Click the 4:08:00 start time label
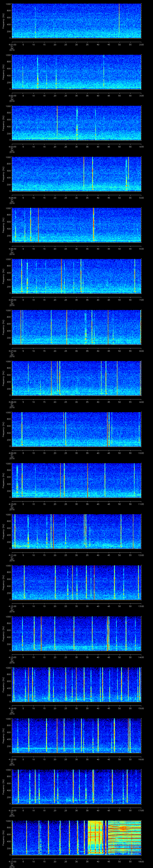This screenshot has height=868, width=153. pyautogui.click(x=12, y=402)
